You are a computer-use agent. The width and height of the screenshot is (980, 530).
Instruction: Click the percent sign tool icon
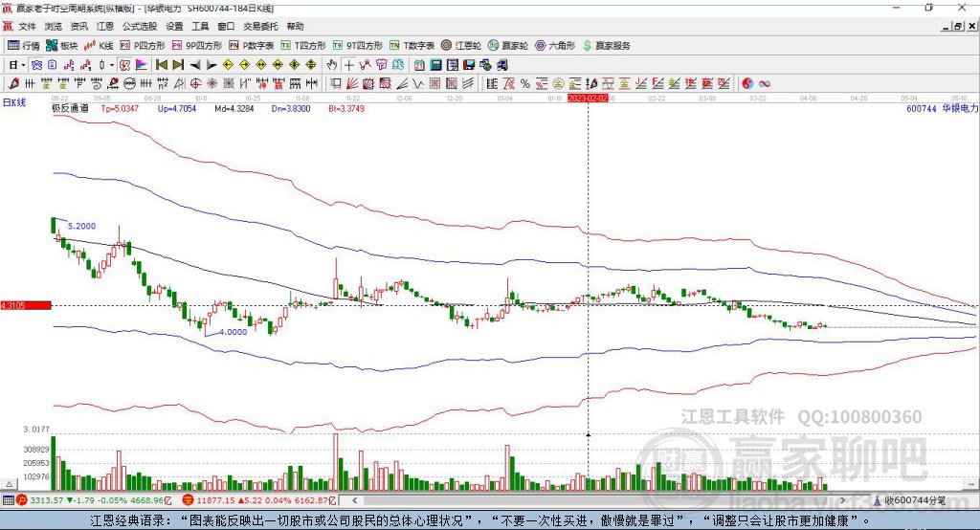click(x=524, y=83)
